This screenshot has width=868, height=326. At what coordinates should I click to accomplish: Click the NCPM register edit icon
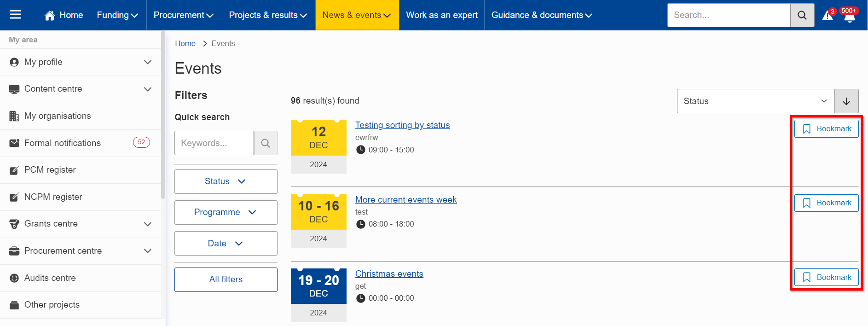[14, 197]
